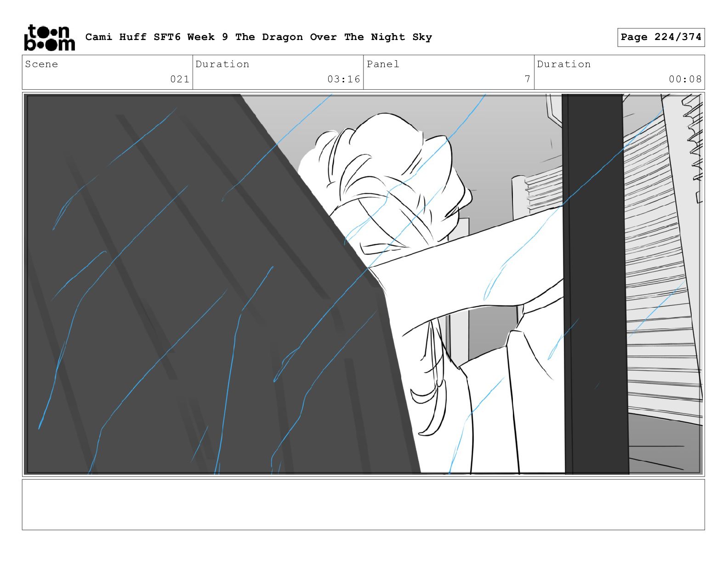This screenshot has height=563, width=728.
Task: Click the Panel label
Action: pyautogui.click(x=383, y=64)
